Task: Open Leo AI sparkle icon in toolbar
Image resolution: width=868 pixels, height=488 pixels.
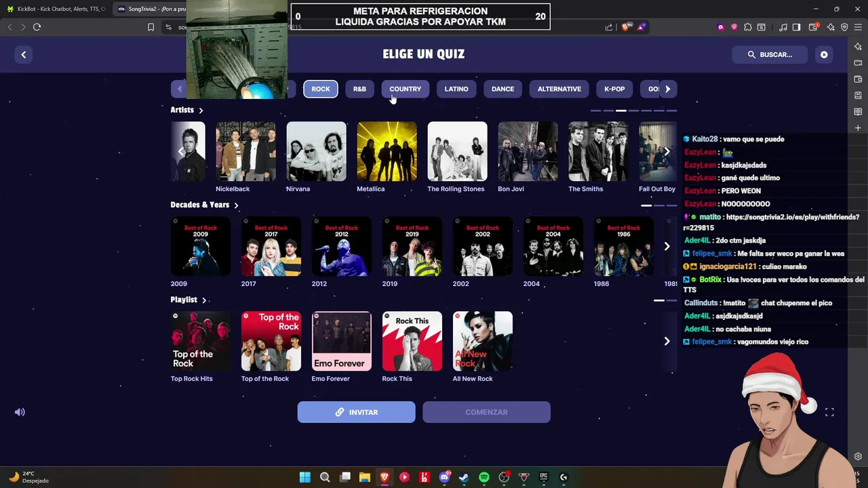Action: click(831, 27)
